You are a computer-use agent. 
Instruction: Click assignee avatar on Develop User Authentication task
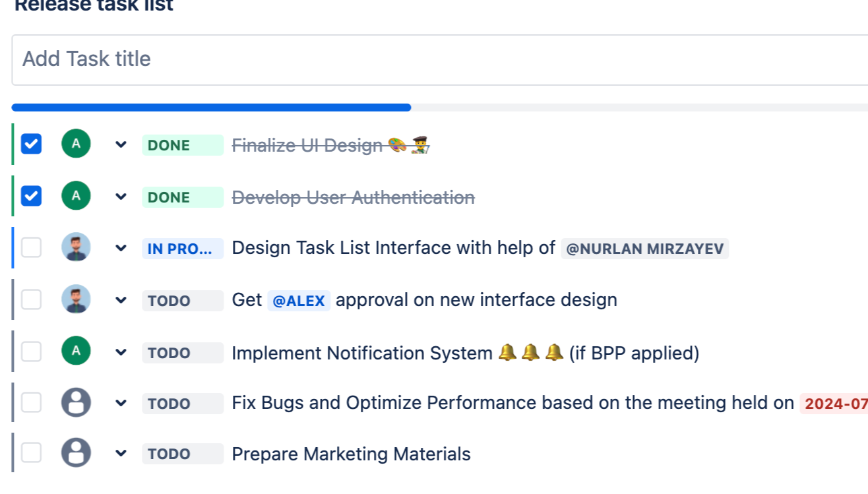click(x=76, y=196)
